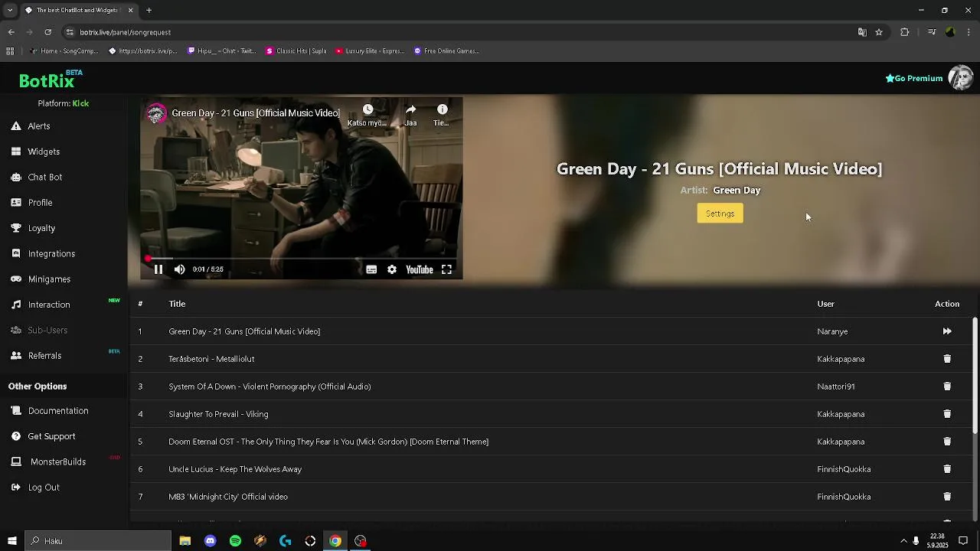Show hidden system tray icons
Viewport: 980px width, 551px height.
click(903, 541)
